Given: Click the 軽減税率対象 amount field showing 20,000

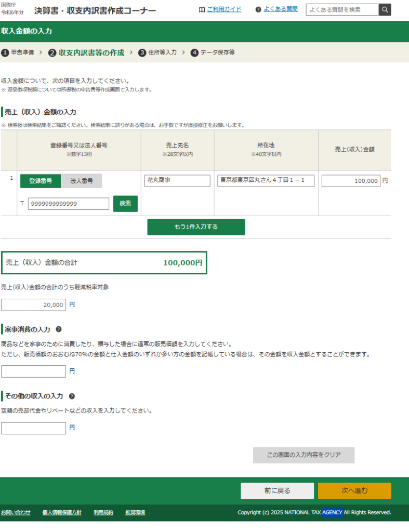Looking at the screenshot, I should coord(34,305).
